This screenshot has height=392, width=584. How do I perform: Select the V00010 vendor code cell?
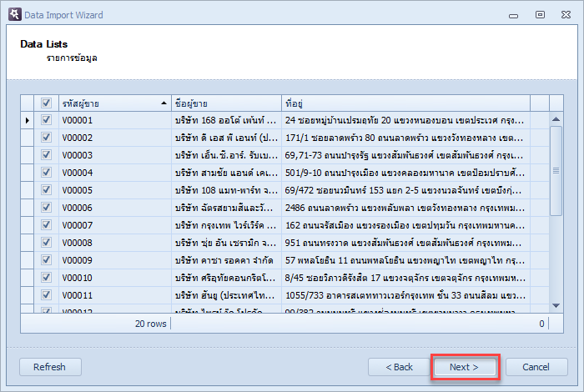[115, 278]
